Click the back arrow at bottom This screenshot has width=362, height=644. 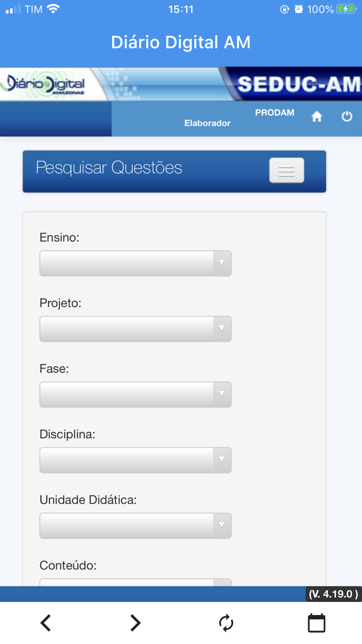46,623
